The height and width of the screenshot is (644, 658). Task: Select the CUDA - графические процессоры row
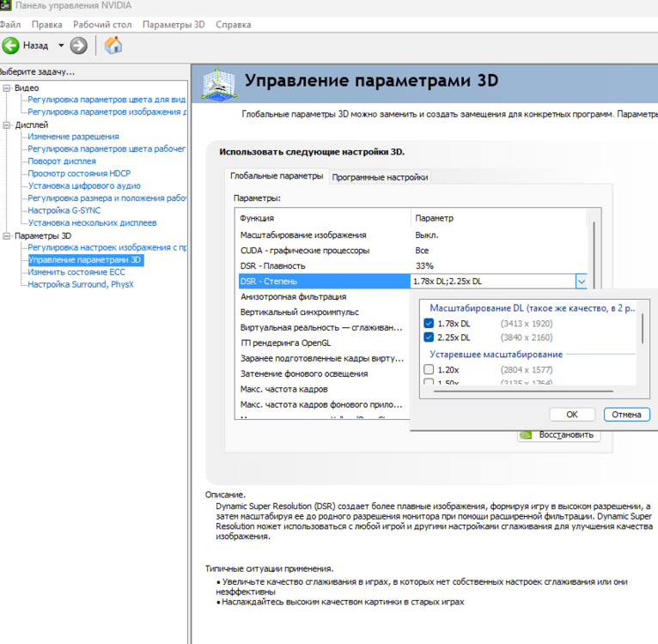(x=412, y=251)
